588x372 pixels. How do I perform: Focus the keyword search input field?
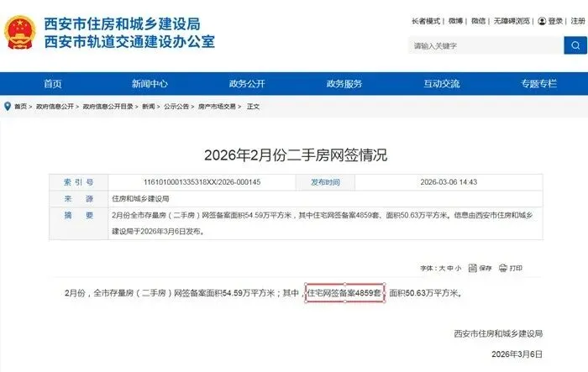[x=486, y=45]
